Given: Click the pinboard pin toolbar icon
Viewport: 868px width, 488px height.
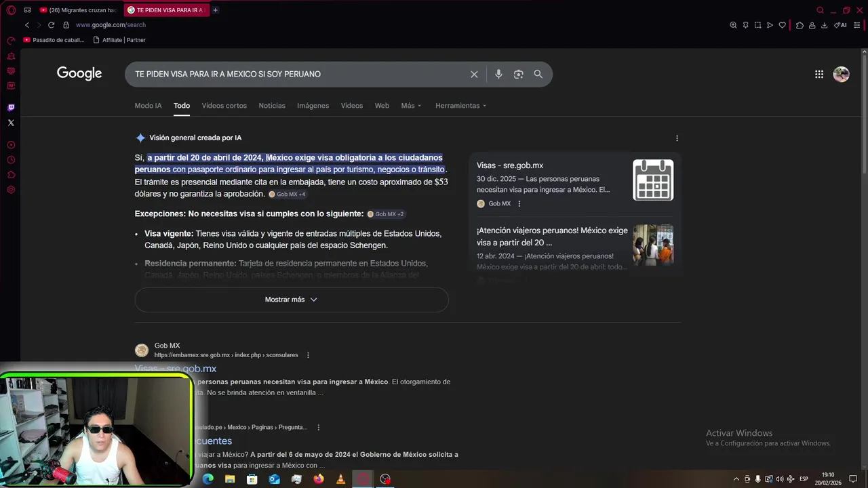Looking at the screenshot, I should click(x=745, y=25).
